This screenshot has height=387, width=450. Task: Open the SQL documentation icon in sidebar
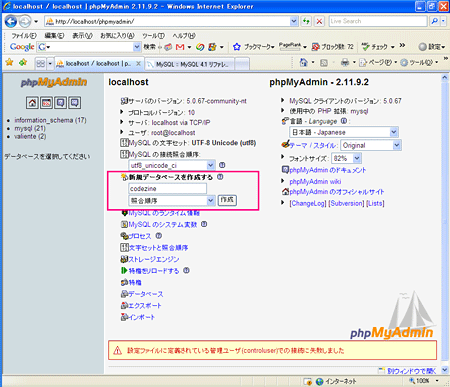tap(74, 103)
